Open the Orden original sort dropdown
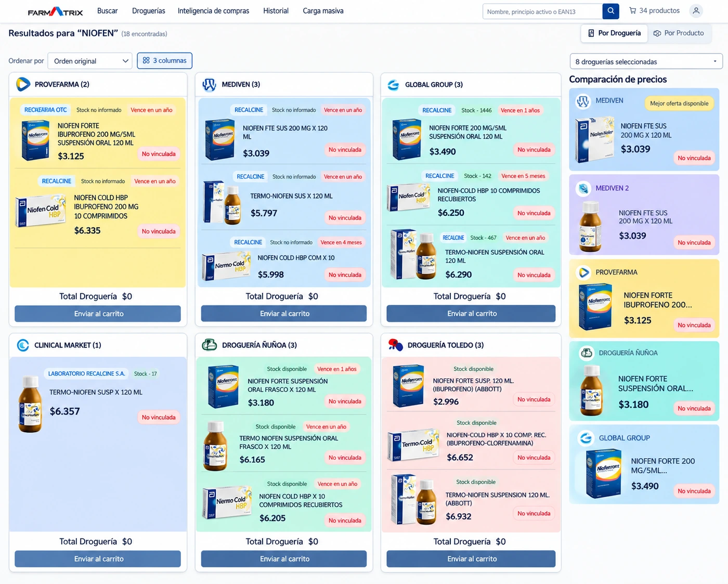728x584 pixels. tap(90, 61)
